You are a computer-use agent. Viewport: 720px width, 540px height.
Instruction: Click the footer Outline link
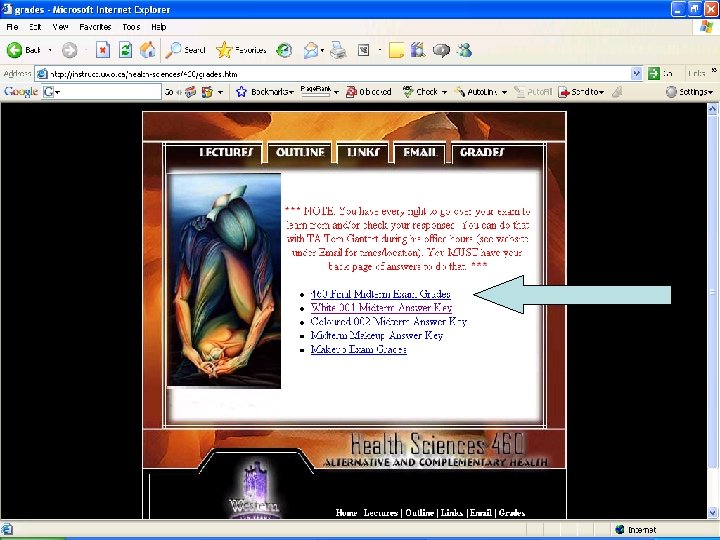coord(420,512)
